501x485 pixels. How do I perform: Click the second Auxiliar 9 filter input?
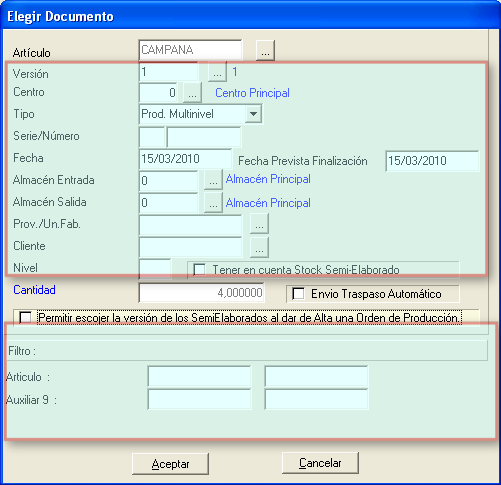[316, 399]
